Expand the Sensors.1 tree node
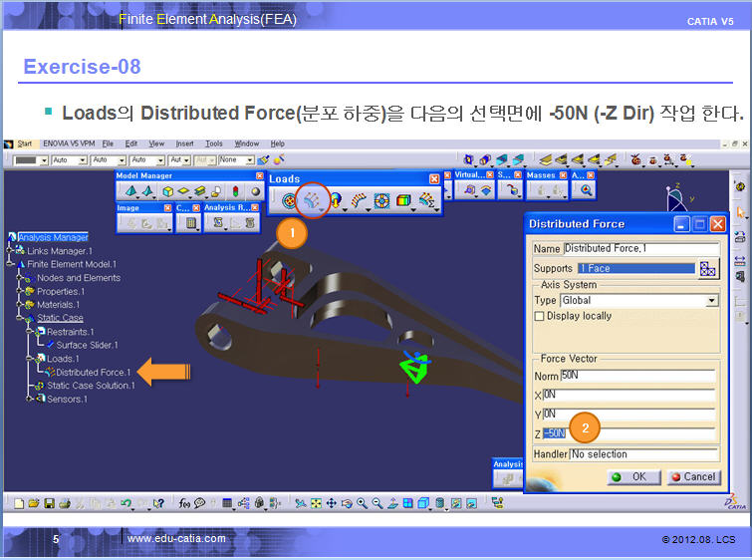 [x=29, y=399]
